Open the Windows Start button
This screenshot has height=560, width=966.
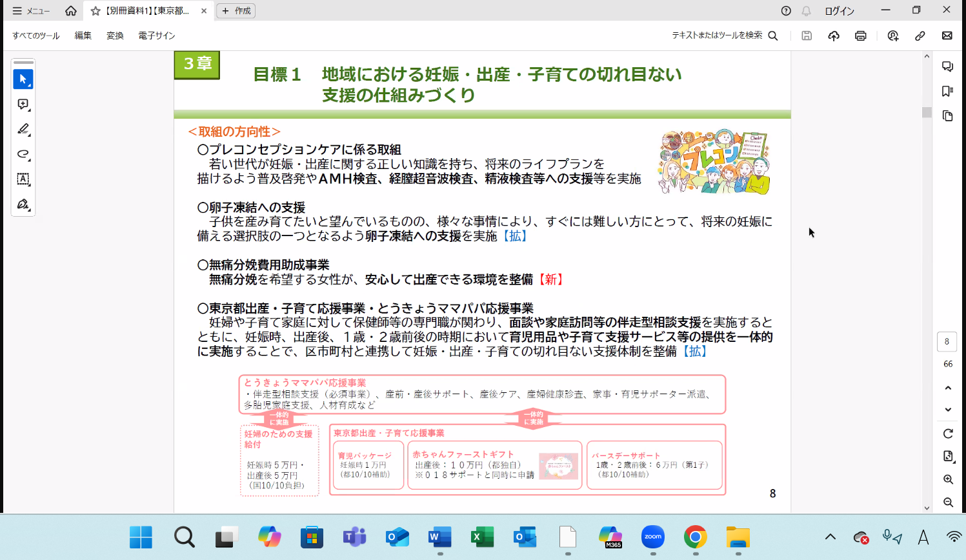tap(141, 537)
